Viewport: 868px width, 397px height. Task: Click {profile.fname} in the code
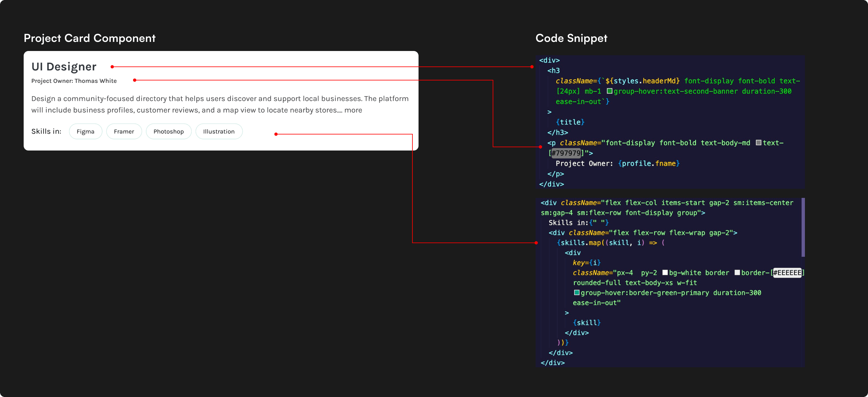coord(649,164)
